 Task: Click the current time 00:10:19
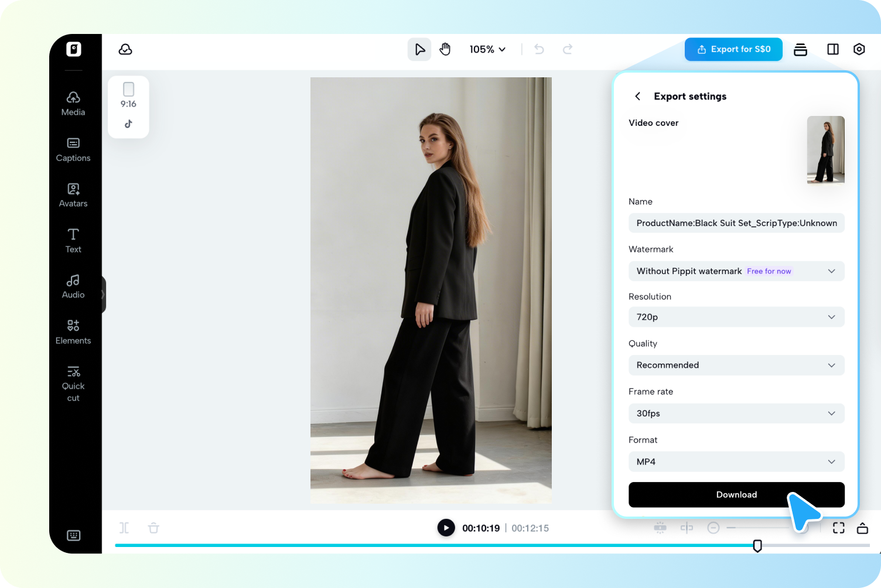[481, 528]
